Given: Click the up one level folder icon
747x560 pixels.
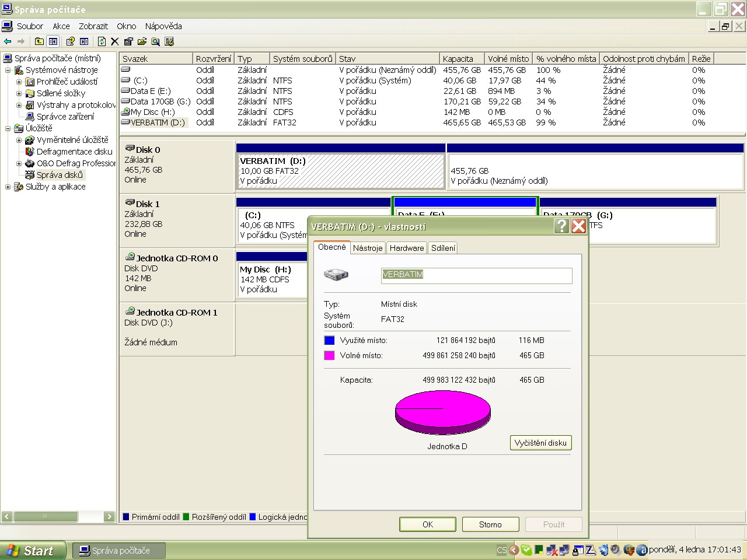Looking at the screenshot, I should (39, 41).
